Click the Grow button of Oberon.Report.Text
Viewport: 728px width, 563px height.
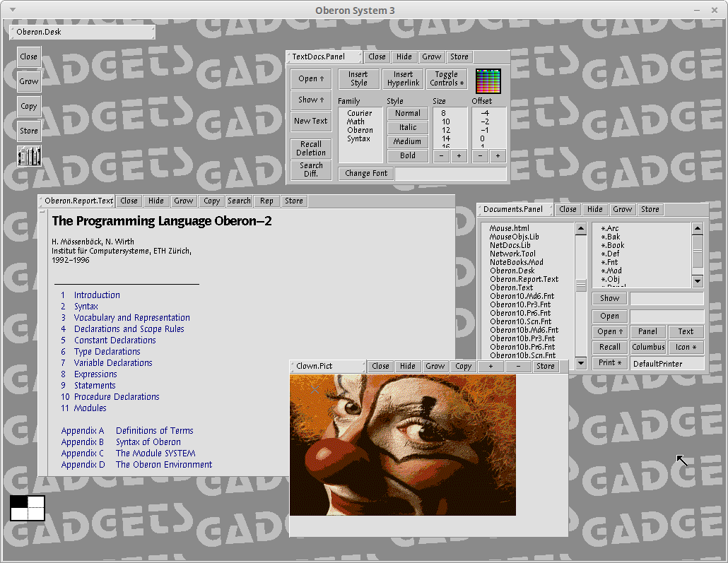[x=183, y=201]
